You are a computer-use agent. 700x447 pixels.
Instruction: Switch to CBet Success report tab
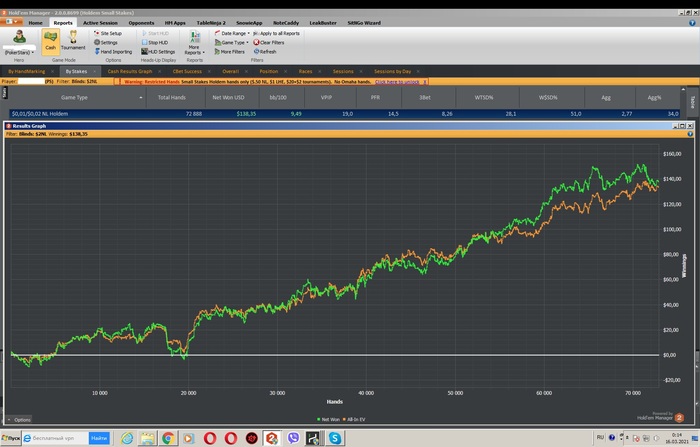click(187, 71)
